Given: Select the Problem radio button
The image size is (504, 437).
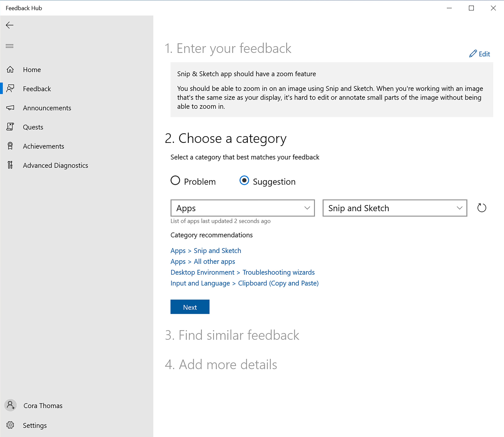Looking at the screenshot, I should (175, 181).
